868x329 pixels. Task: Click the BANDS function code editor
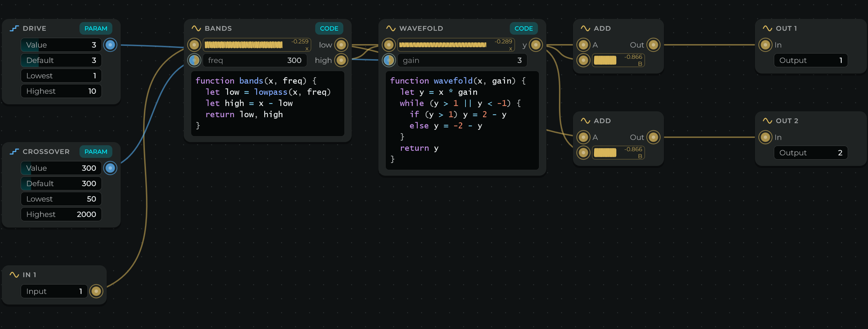(268, 104)
